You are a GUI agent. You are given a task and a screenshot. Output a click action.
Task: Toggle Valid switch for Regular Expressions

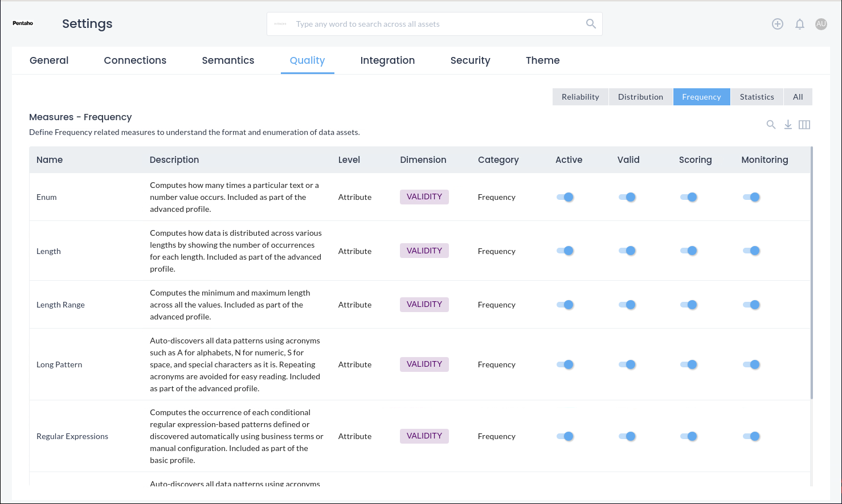pos(627,436)
